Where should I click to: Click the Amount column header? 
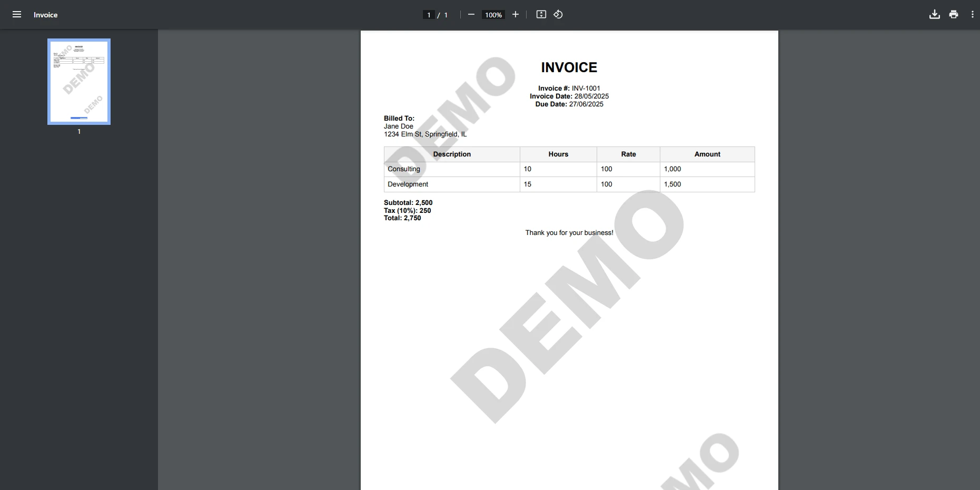(x=707, y=154)
